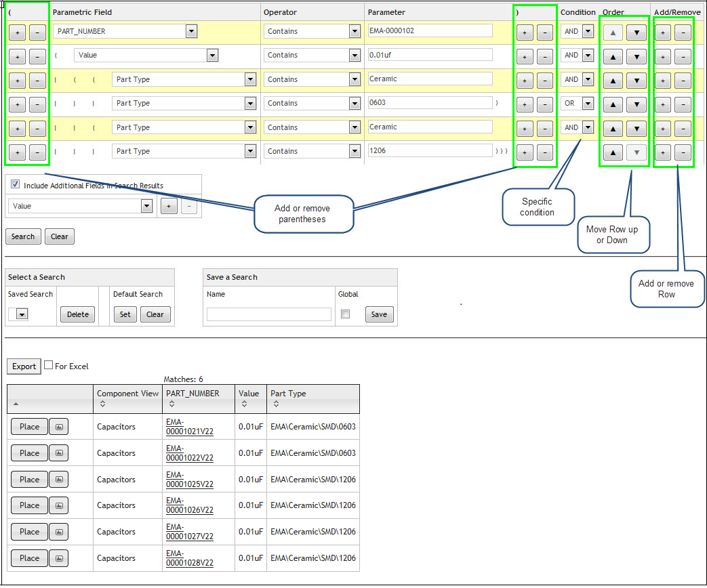Open the Saved Search dropdown
The height and width of the screenshot is (588, 707).
pyautogui.click(x=20, y=314)
